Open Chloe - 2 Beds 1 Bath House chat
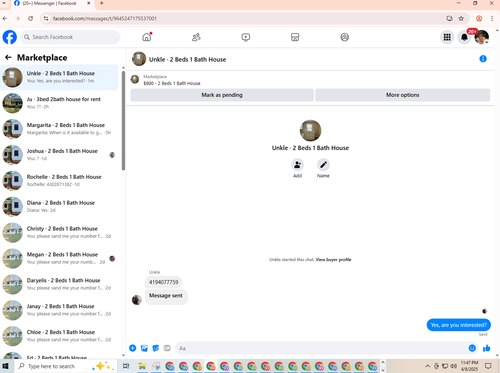Viewport: 500px width, 373px height. (59, 336)
